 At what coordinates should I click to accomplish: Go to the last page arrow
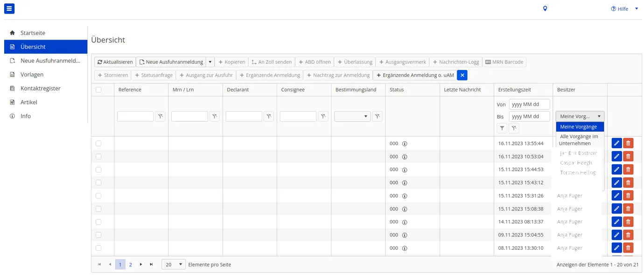[x=151, y=264]
